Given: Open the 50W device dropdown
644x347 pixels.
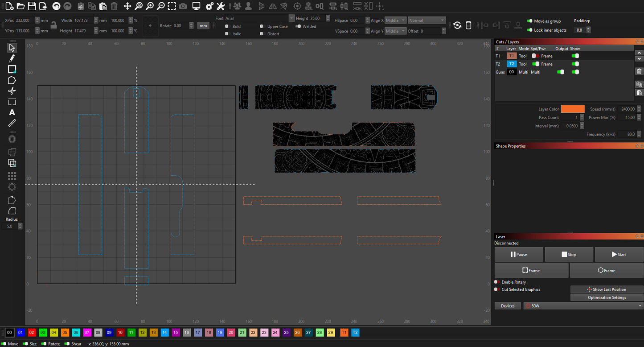Looking at the screenshot, I should click(583, 306).
